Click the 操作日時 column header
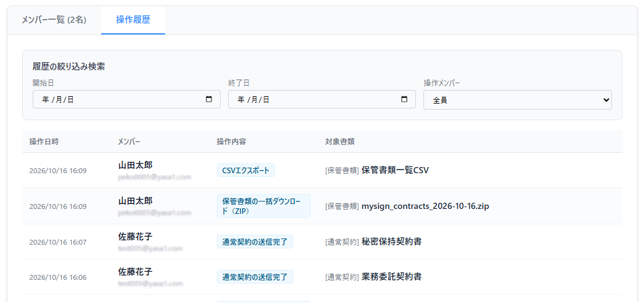The width and height of the screenshot is (644, 302). 44,142
